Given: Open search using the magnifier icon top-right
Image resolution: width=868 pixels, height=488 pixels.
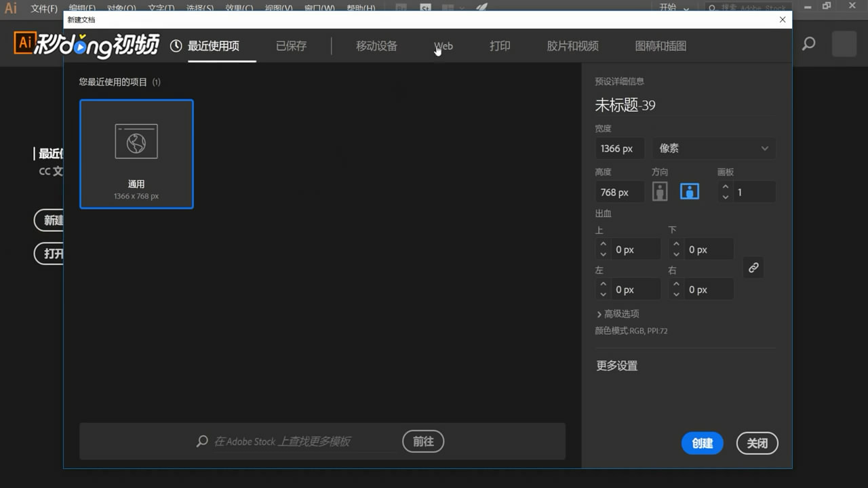Looking at the screenshot, I should click(808, 43).
